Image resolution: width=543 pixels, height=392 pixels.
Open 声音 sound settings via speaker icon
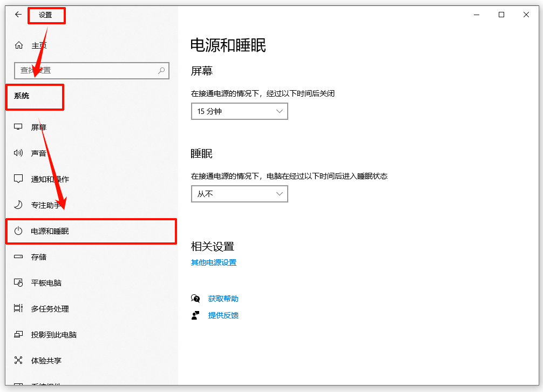click(19, 153)
